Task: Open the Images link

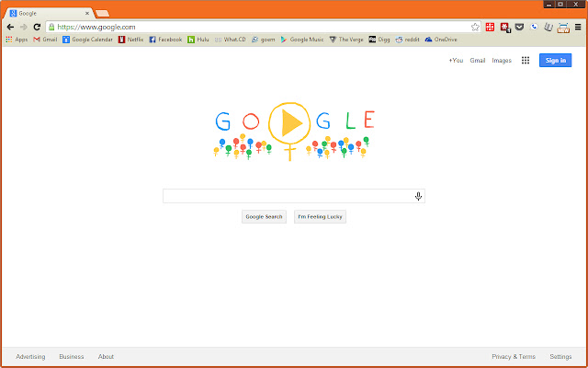Action: 502,61
